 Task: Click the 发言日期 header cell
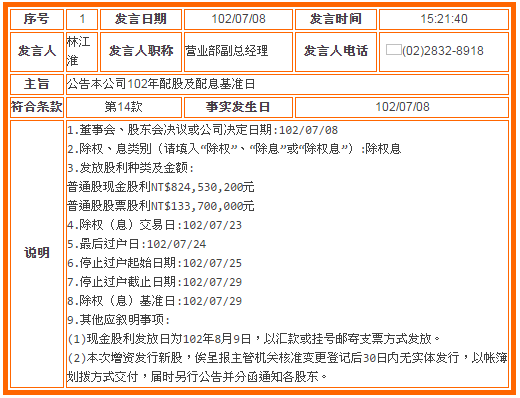click(x=141, y=19)
